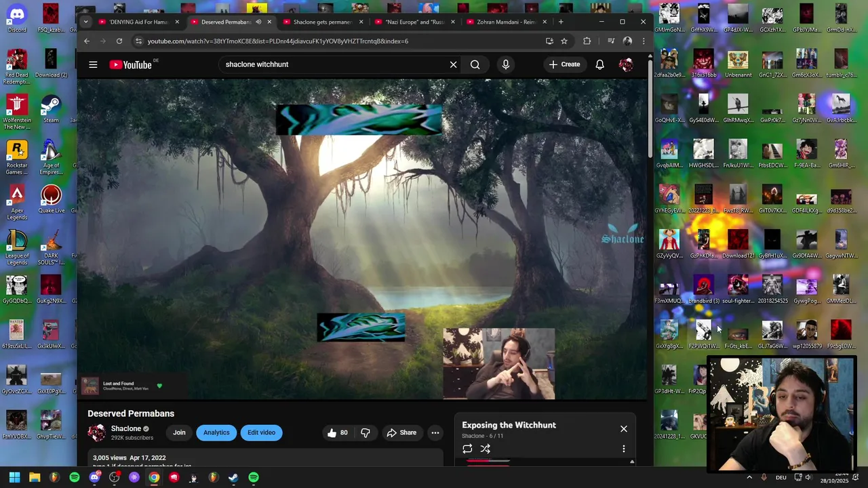
Task: Show hidden system tray icons chevron
Action: tap(749, 477)
